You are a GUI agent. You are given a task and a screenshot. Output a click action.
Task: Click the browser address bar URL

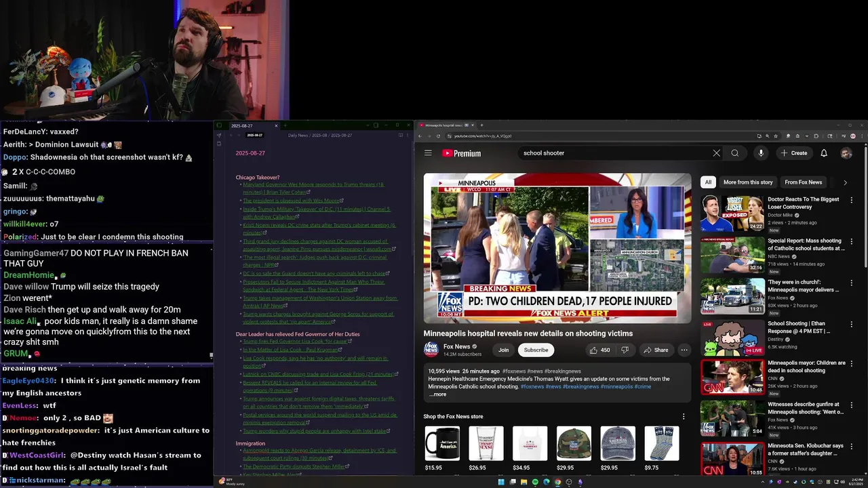[x=483, y=136]
